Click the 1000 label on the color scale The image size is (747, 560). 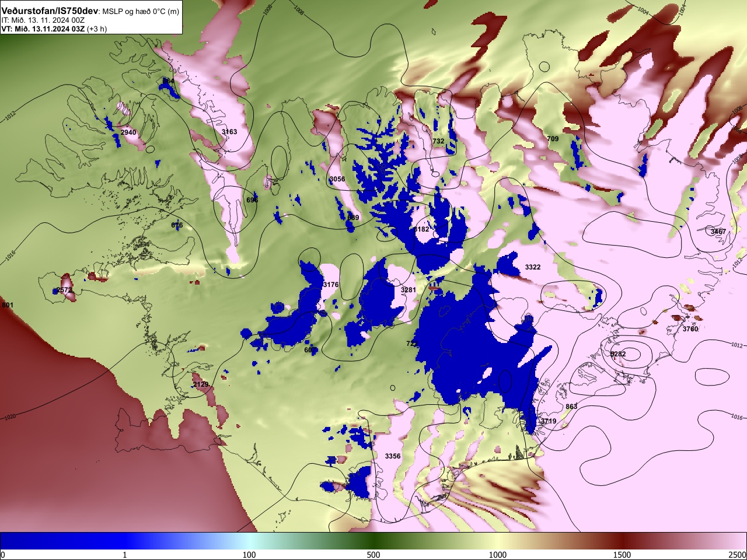tap(498, 555)
